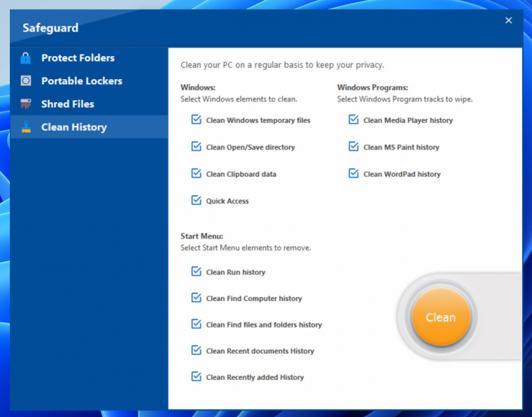Click the orange Clean button
532x417 pixels.
click(441, 317)
